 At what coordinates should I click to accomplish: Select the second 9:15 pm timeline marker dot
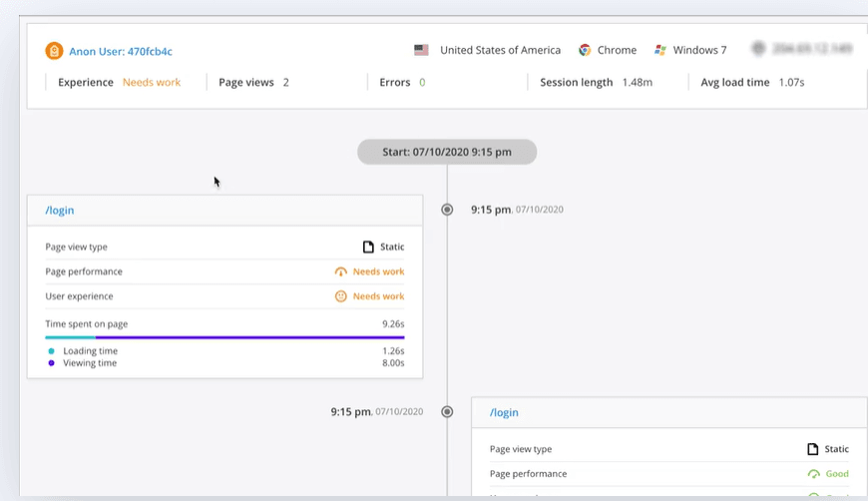coord(447,411)
